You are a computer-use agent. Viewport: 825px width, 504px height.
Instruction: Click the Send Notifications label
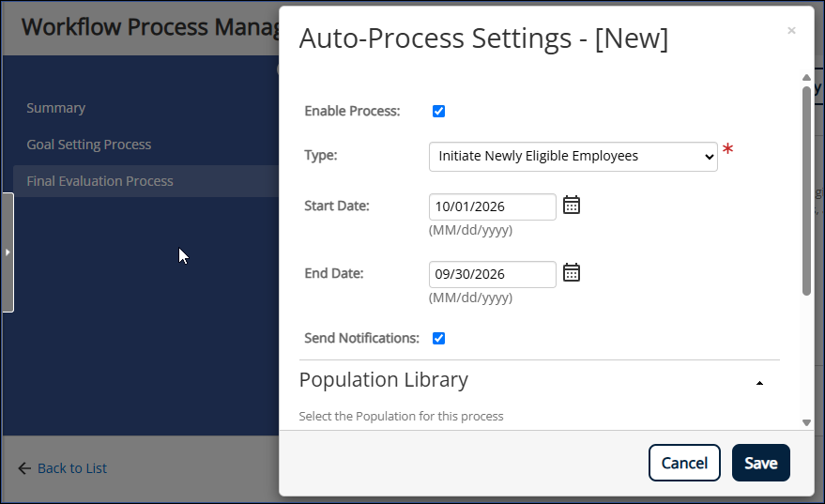pos(361,338)
